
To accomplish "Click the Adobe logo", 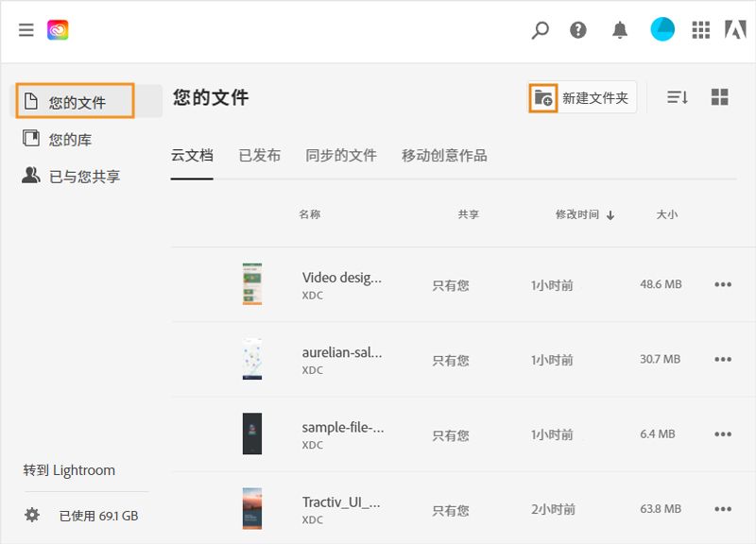I will click(738, 30).
